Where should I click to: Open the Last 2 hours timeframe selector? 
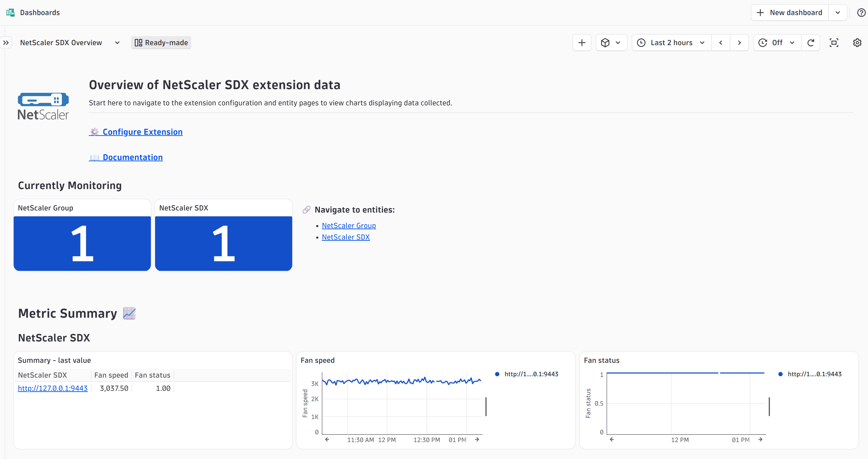click(671, 43)
